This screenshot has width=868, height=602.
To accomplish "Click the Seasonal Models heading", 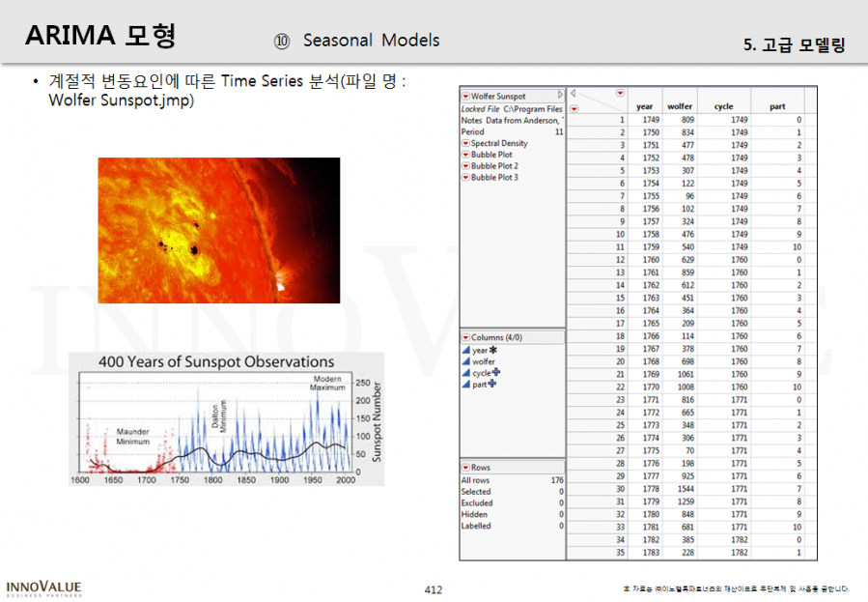I will [372, 40].
